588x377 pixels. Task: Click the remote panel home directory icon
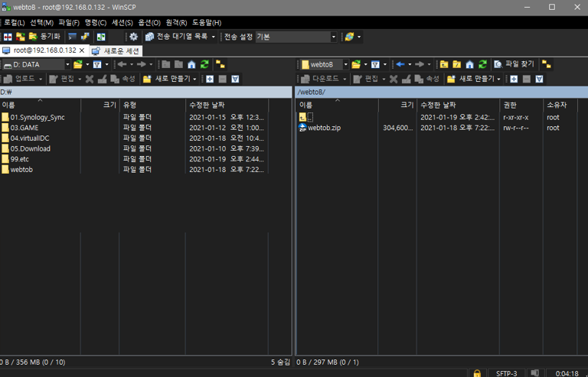click(x=469, y=65)
